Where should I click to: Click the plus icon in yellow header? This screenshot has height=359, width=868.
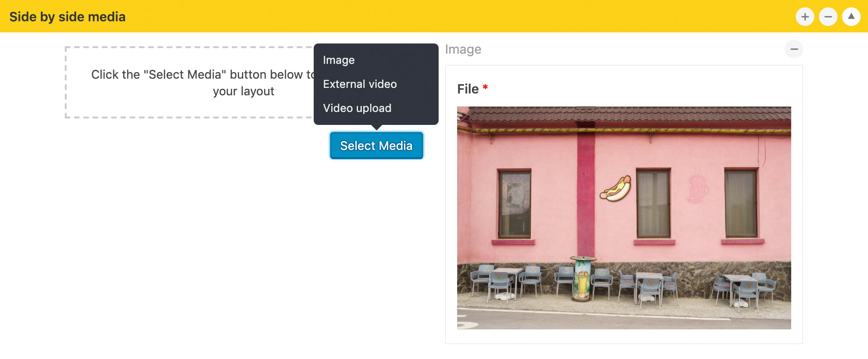805,17
